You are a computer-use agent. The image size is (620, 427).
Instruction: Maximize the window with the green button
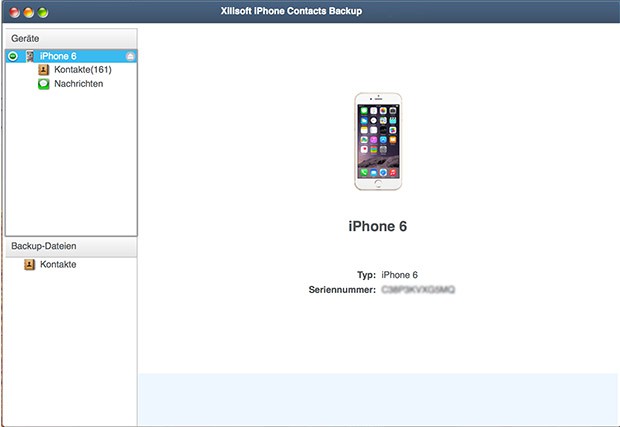click(x=43, y=12)
